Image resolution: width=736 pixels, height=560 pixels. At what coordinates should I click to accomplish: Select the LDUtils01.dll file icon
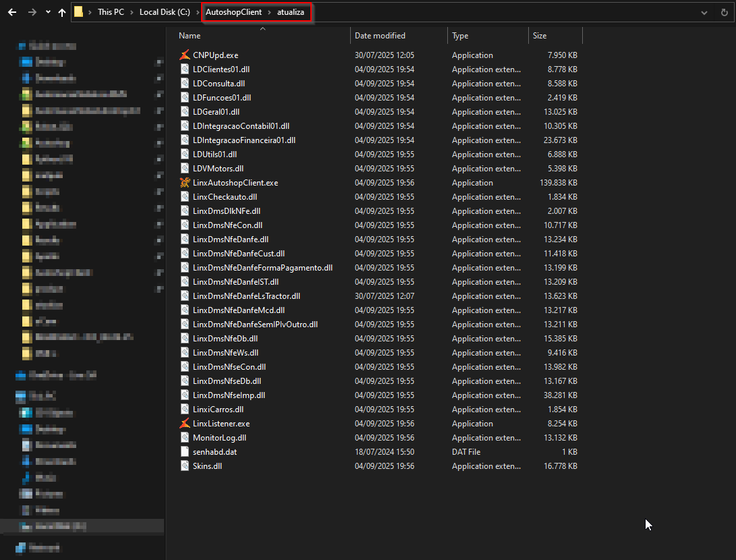tap(185, 154)
